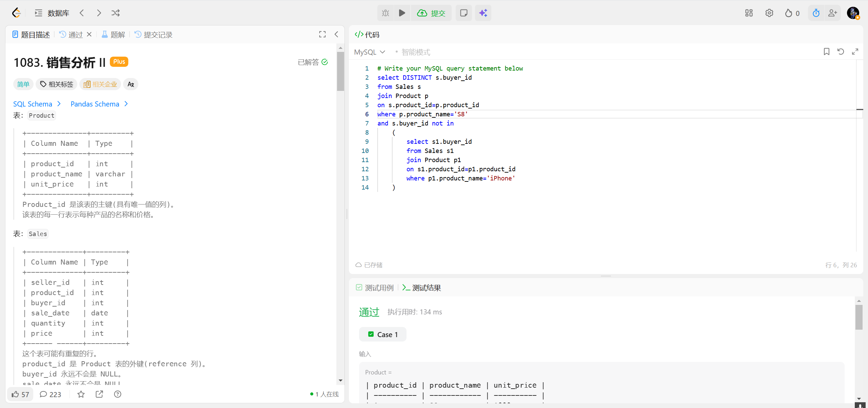This screenshot has height=408, width=868.
Task: Run the code with play button
Action: coord(402,13)
